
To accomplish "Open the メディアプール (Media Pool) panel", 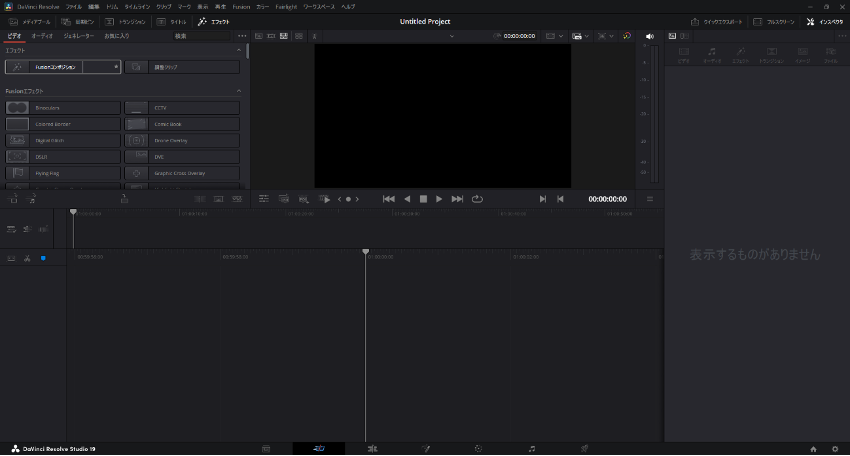I will [28, 21].
